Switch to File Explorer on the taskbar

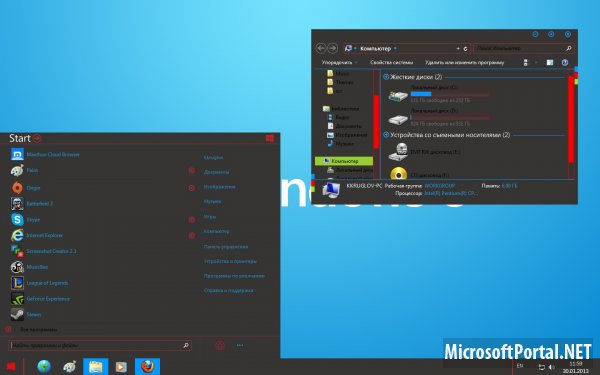point(96,367)
